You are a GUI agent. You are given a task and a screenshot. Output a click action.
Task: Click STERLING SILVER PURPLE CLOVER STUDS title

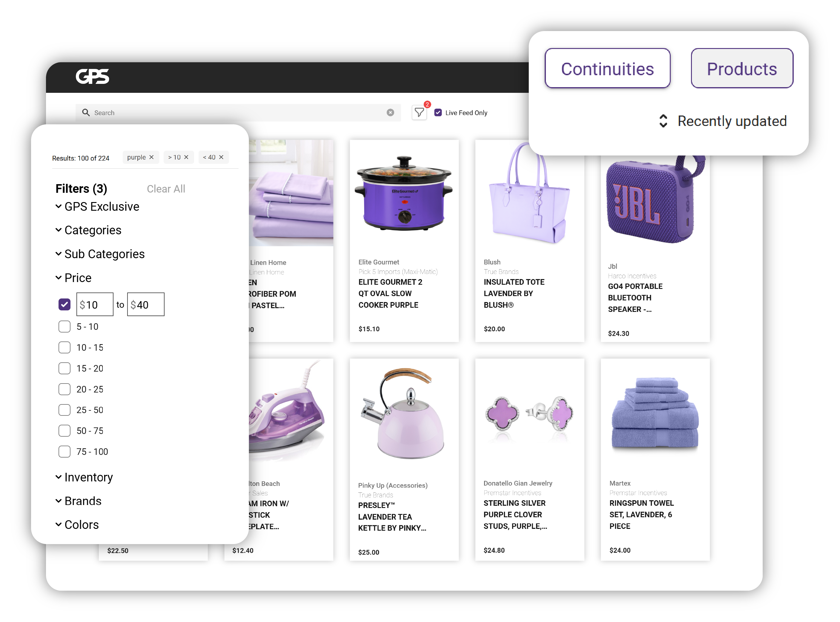pyautogui.click(x=515, y=515)
